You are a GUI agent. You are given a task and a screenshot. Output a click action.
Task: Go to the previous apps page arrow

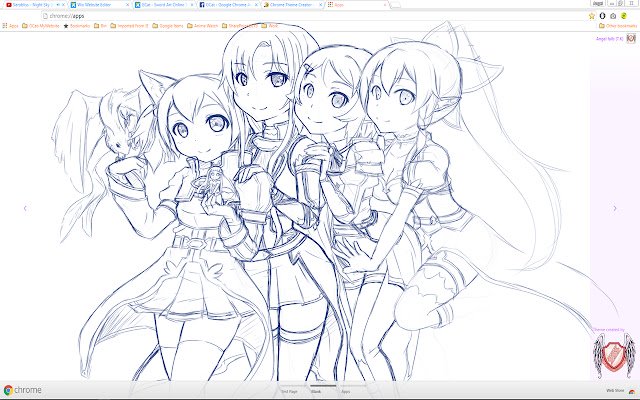(25, 208)
